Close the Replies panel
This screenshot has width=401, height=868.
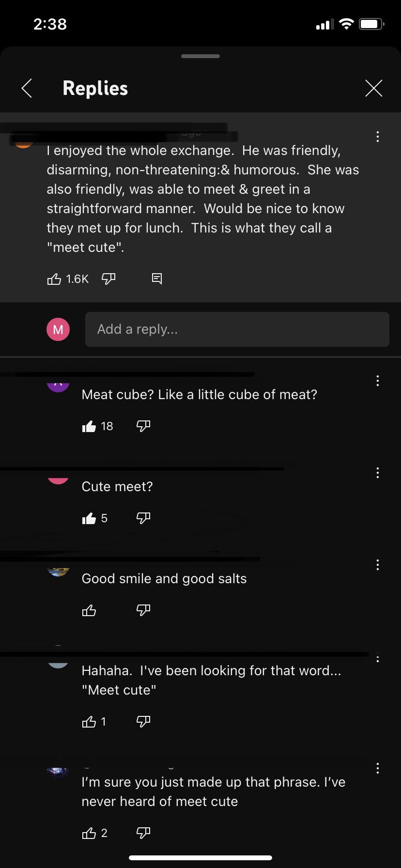click(374, 88)
